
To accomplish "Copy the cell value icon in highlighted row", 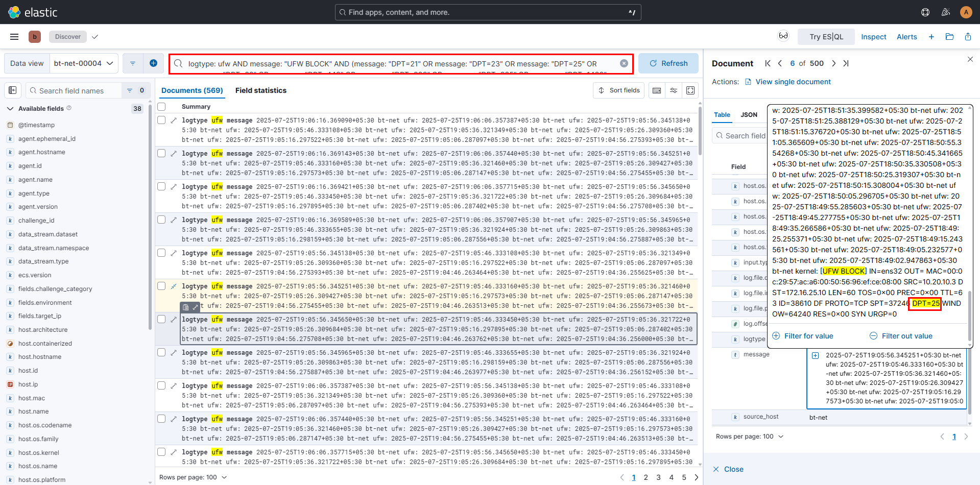I will tap(186, 307).
